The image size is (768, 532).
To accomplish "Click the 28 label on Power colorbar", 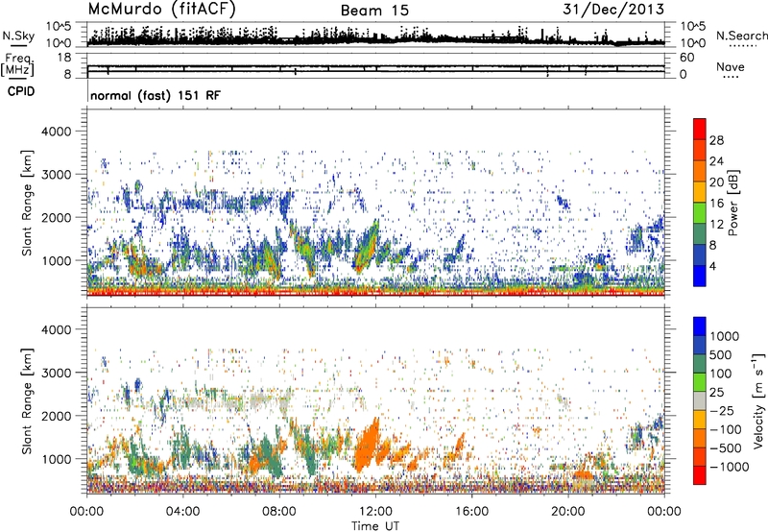I will coord(716,140).
